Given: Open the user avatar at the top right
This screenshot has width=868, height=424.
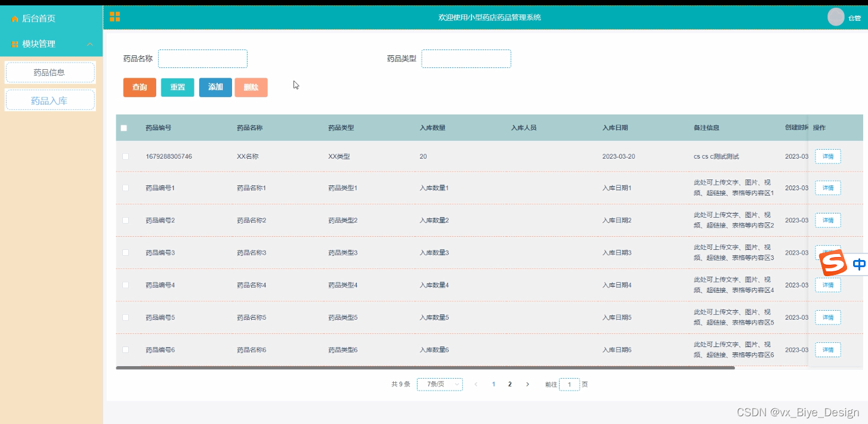Looking at the screenshot, I should tap(836, 17).
